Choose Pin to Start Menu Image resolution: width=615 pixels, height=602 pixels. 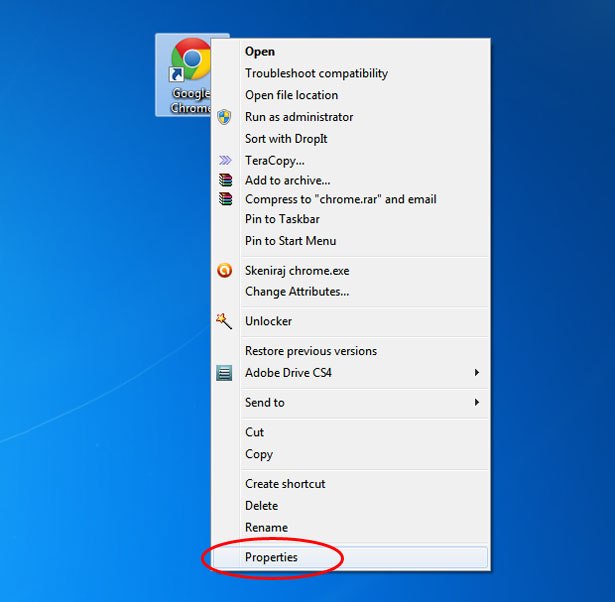coord(290,241)
